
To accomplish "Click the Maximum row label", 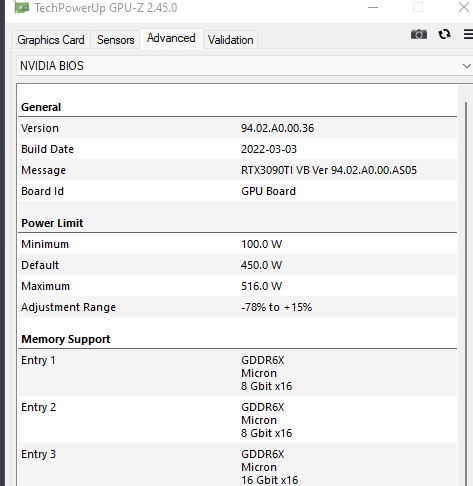I will 45,286.
